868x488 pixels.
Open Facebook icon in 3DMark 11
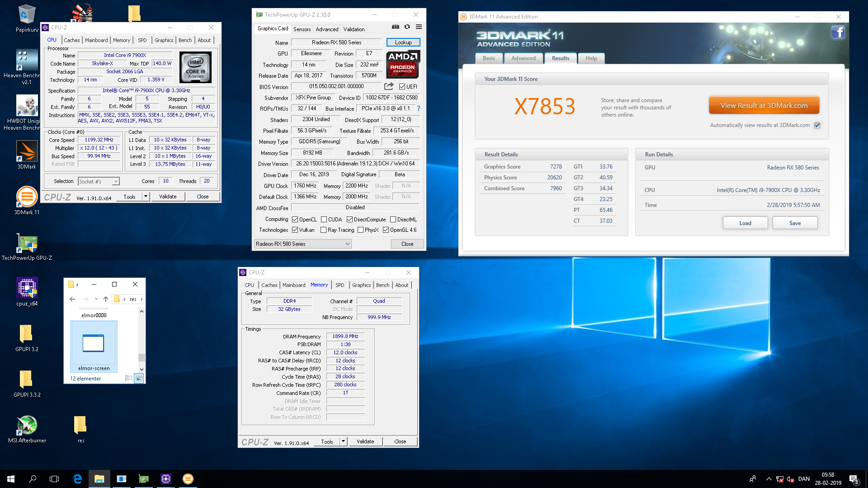(x=838, y=33)
